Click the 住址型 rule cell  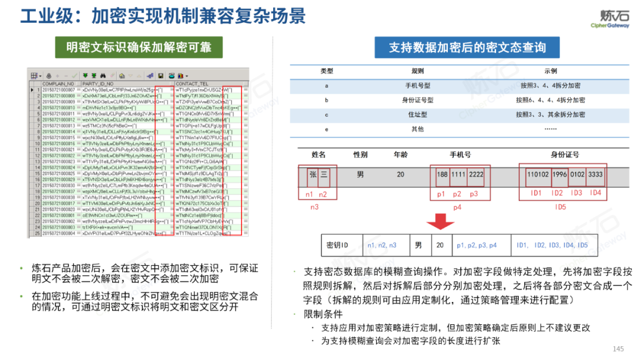(x=417, y=115)
